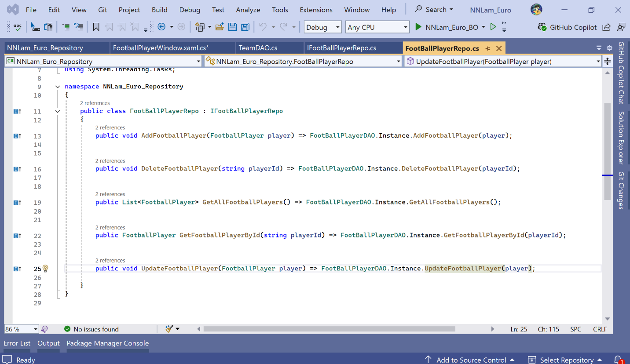Click the Search box in the title bar
Viewport: 630px width, 364px height.
click(x=434, y=9)
